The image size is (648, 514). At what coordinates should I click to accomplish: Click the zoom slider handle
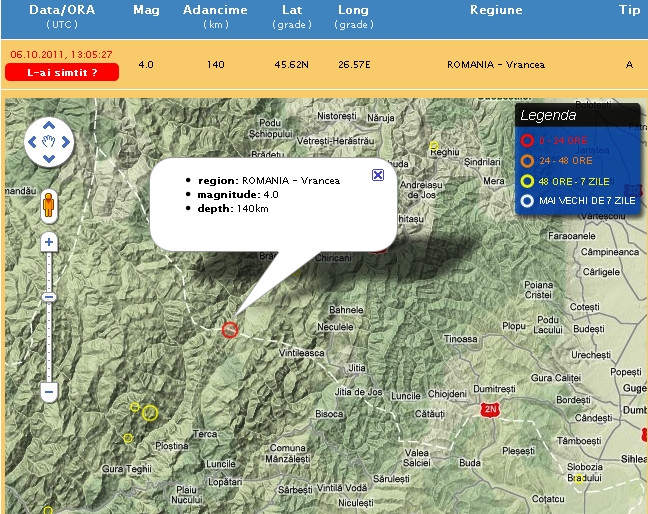[x=49, y=297]
